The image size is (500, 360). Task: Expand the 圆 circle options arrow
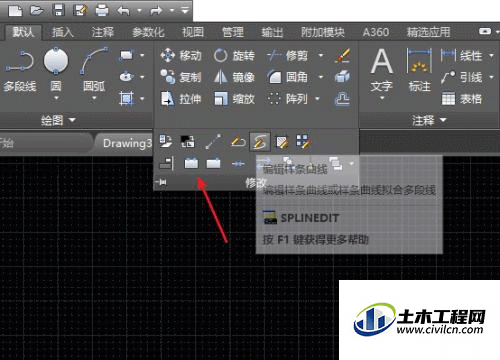point(56,98)
